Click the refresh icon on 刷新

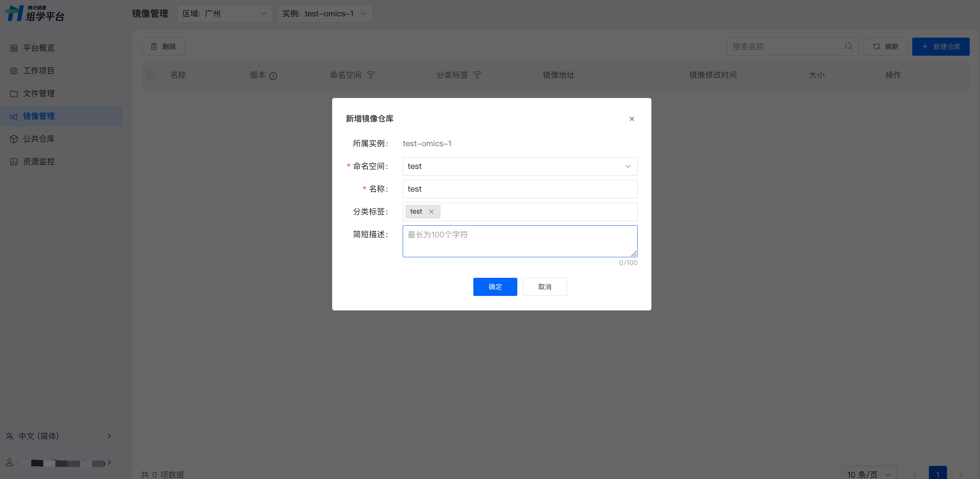click(876, 46)
